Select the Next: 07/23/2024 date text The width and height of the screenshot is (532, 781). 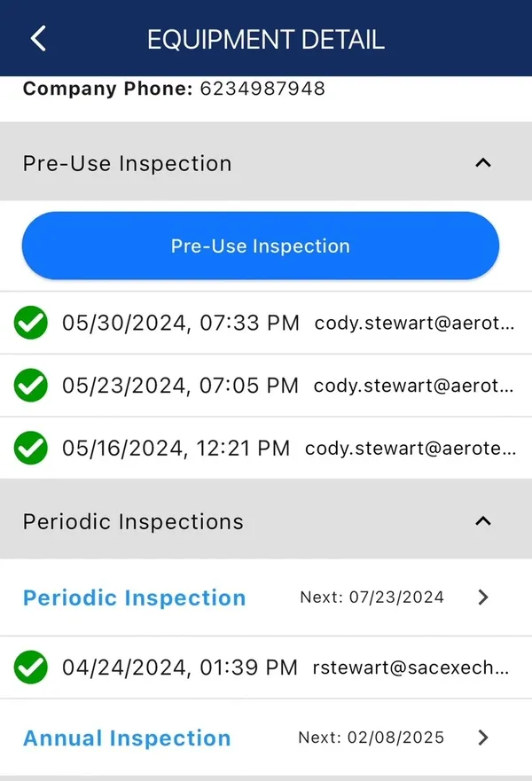[372, 597]
